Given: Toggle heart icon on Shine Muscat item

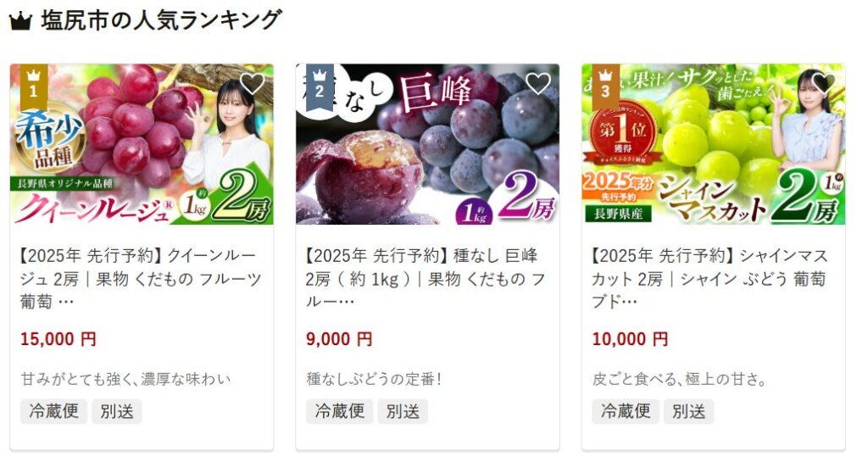Looking at the screenshot, I should pyautogui.click(x=824, y=84).
